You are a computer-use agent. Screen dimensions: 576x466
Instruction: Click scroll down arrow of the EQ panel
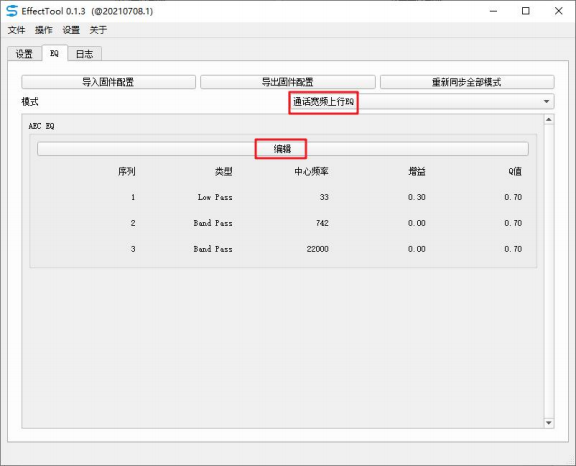(548, 423)
